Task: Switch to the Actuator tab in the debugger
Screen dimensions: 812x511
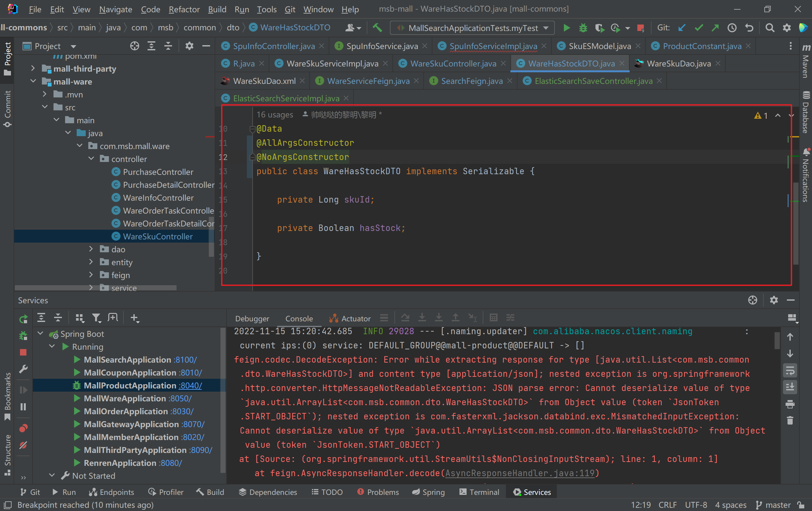Action: [354, 318]
